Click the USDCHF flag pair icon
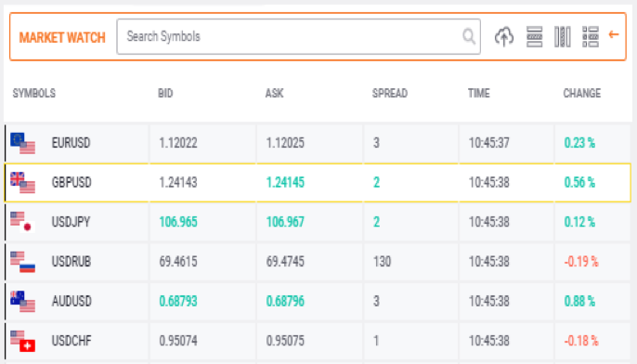 pyautogui.click(x=22, y=341)
